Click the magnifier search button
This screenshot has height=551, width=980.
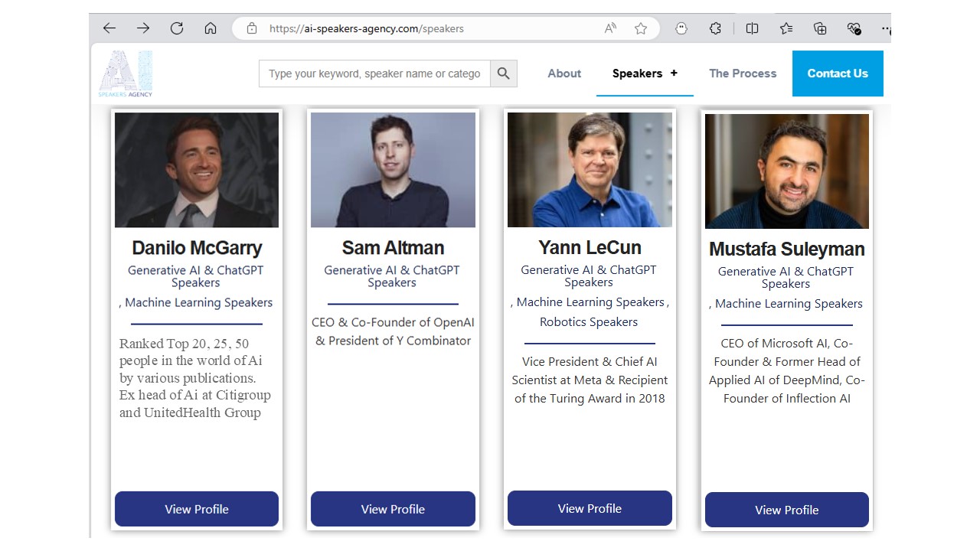[x=504, y=73]
